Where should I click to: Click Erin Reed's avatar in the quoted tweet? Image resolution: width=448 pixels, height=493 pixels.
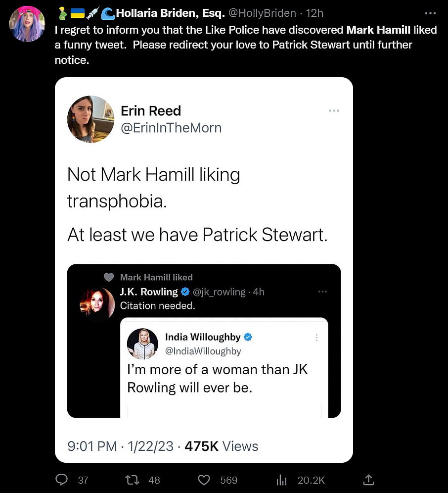(x=91, y=119)
